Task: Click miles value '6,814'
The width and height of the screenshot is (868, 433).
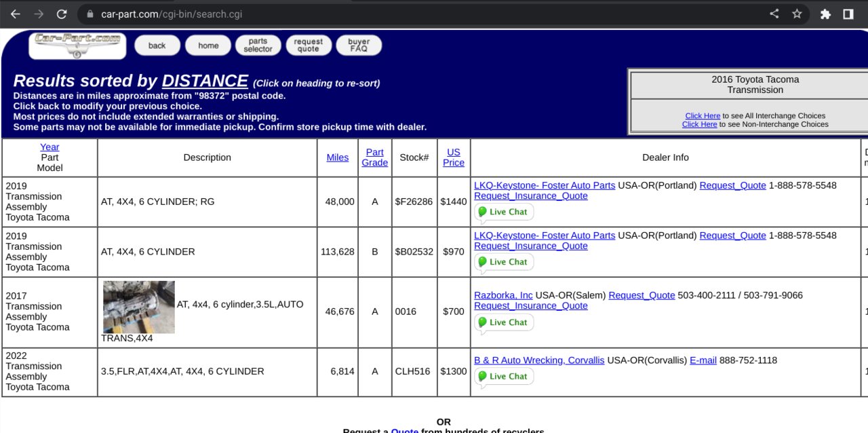Action: pyautogui.click(x=342, y=371)
